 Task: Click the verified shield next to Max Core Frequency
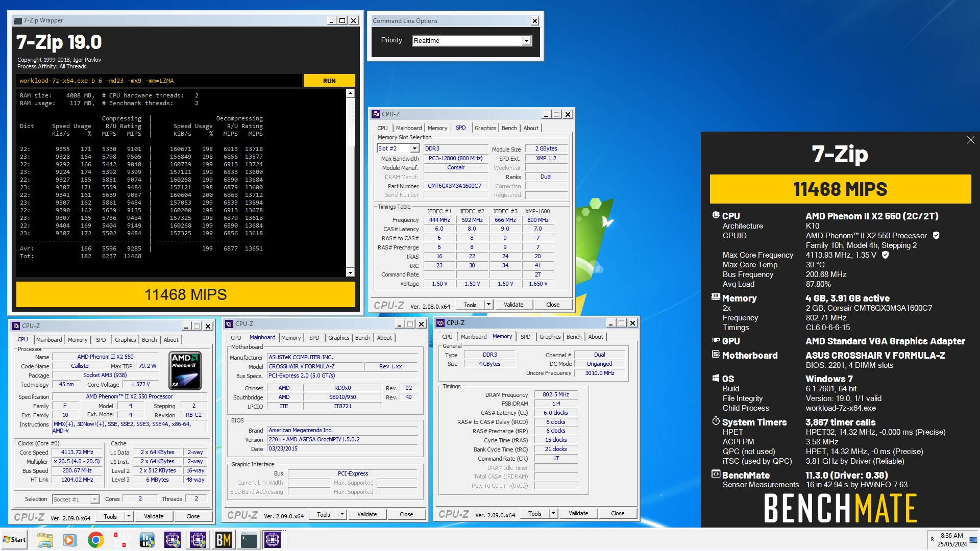tap(886, 255)
